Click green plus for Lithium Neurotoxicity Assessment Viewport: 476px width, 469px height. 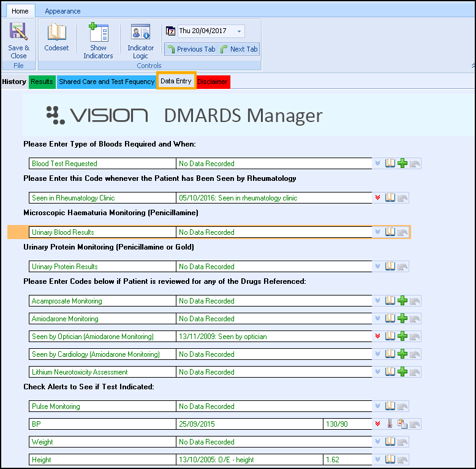[402, 372]
